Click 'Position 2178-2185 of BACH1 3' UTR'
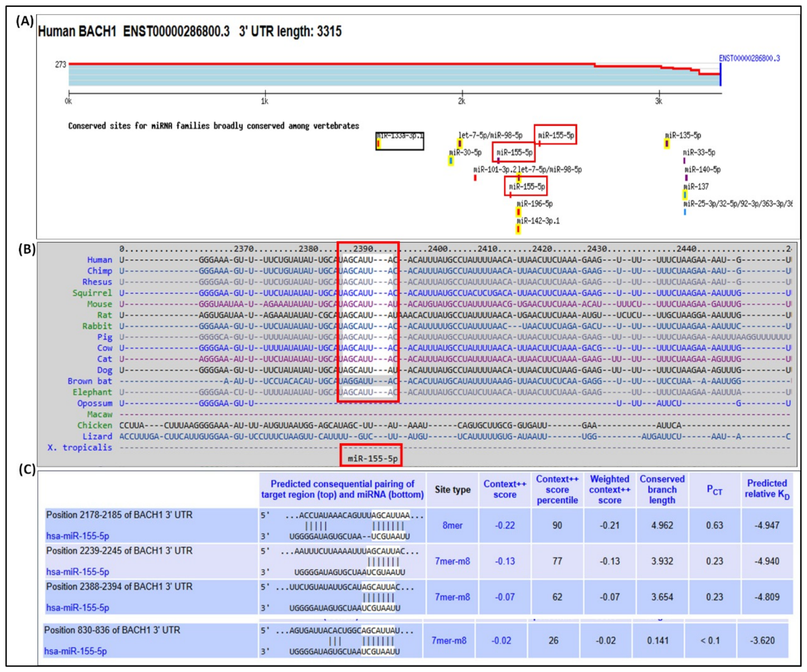This screenshot has height=672, width=807. pos(119,515)
